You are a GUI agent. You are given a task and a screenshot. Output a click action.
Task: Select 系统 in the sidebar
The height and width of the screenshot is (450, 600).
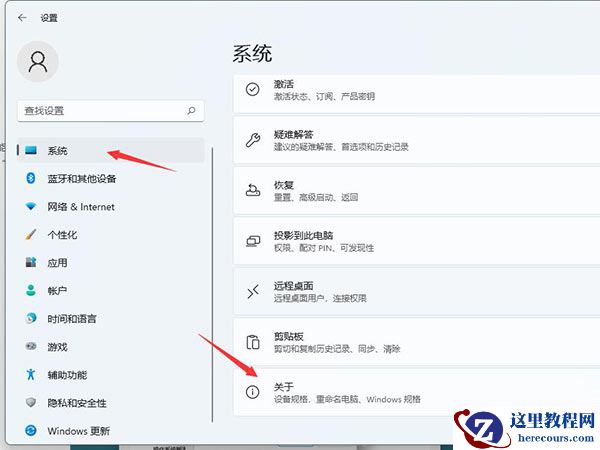[111, 150]
